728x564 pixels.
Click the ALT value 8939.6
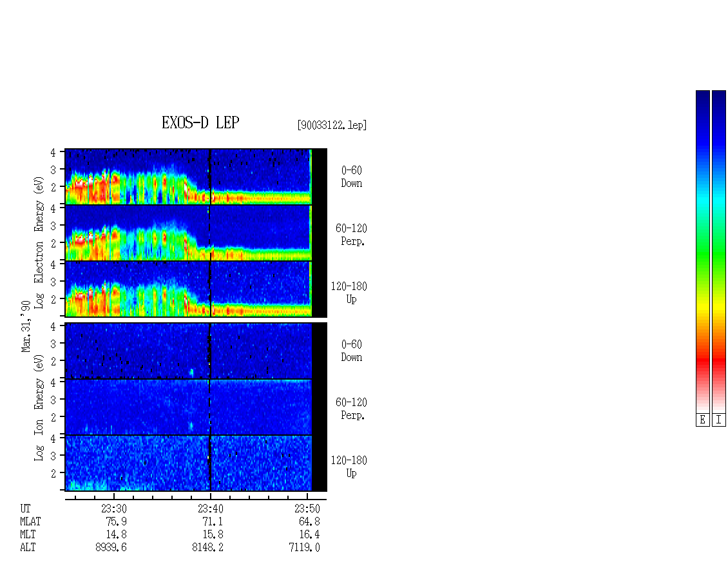[x=111, y=548]
